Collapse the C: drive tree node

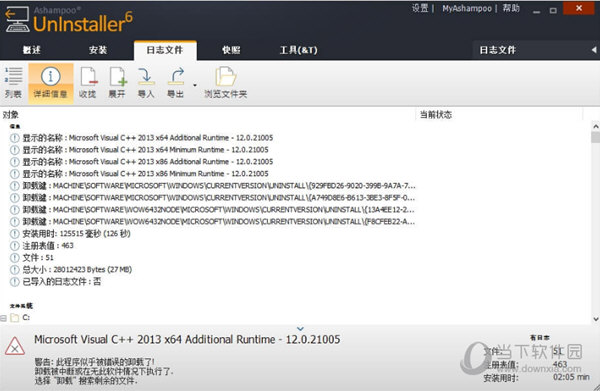pos(3,318)
